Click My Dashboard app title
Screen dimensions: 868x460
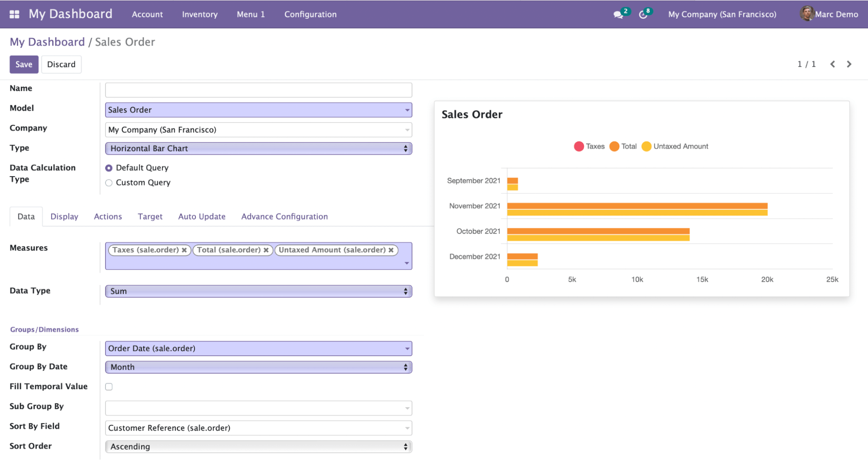click(x=70, y=14)
